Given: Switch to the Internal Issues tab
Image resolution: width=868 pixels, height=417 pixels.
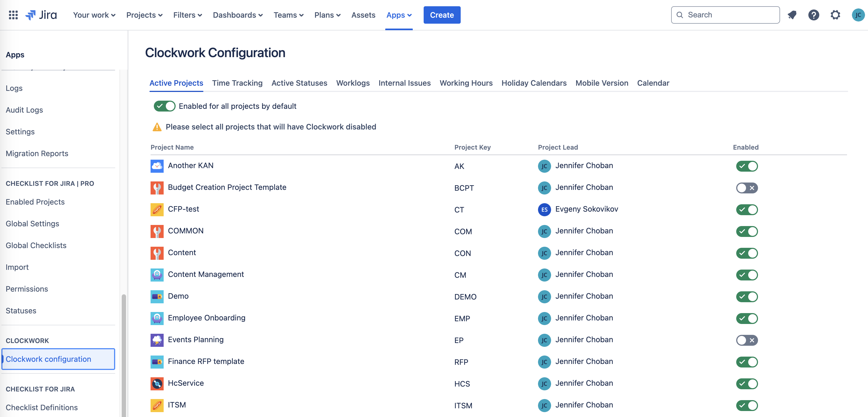Looking at the screenshot, I should [404, 83].
